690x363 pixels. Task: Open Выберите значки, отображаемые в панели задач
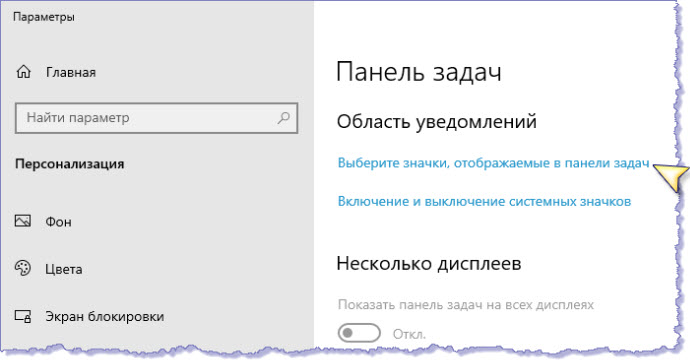tap(493, 163)
